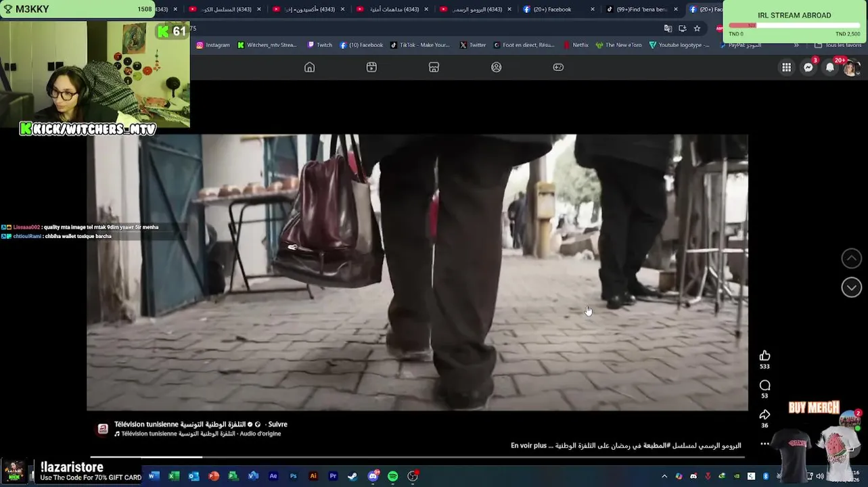Image resolution: width=868 pixels, height=487 pixels.
Task: Open the TikTok - Make Your bookmark
Action: (x=419, y=45)
